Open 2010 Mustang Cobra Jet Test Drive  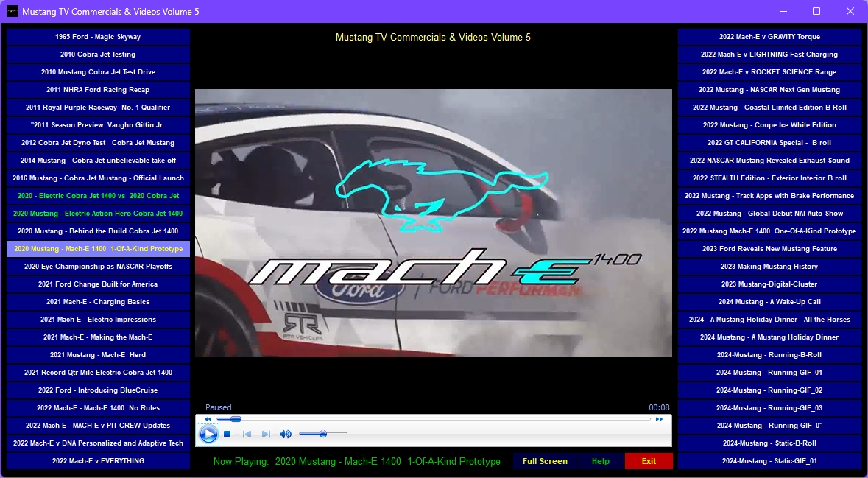(98, 72)
